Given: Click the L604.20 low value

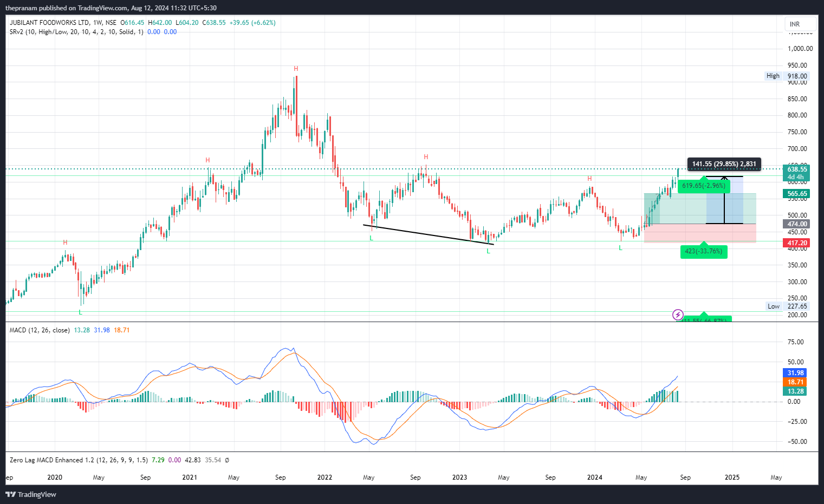Looking at the screenshot, I should [x=187, y=23].
